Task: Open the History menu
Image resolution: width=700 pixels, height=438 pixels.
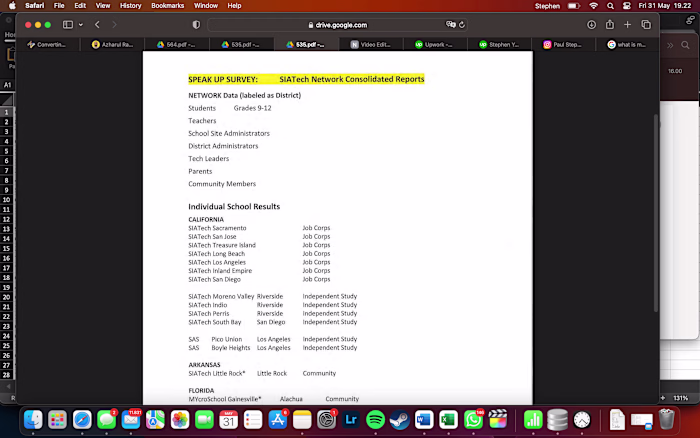Action: (x=130, y=6)
